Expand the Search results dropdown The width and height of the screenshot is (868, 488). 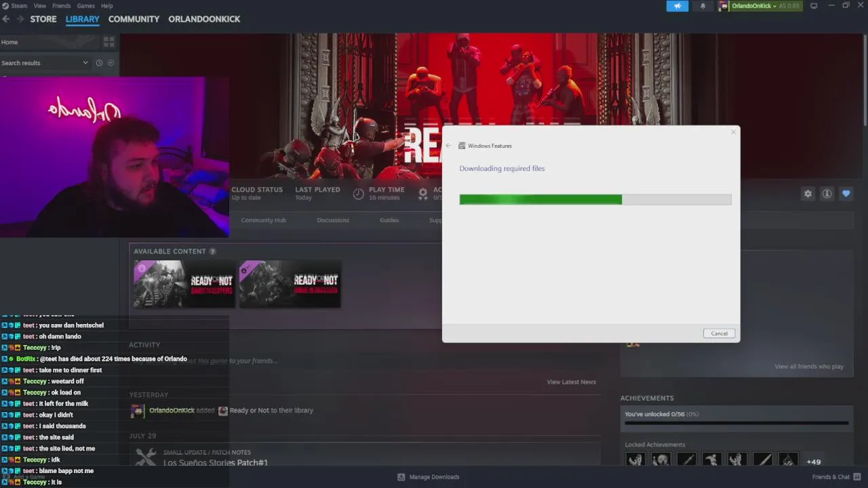(85, 63)
